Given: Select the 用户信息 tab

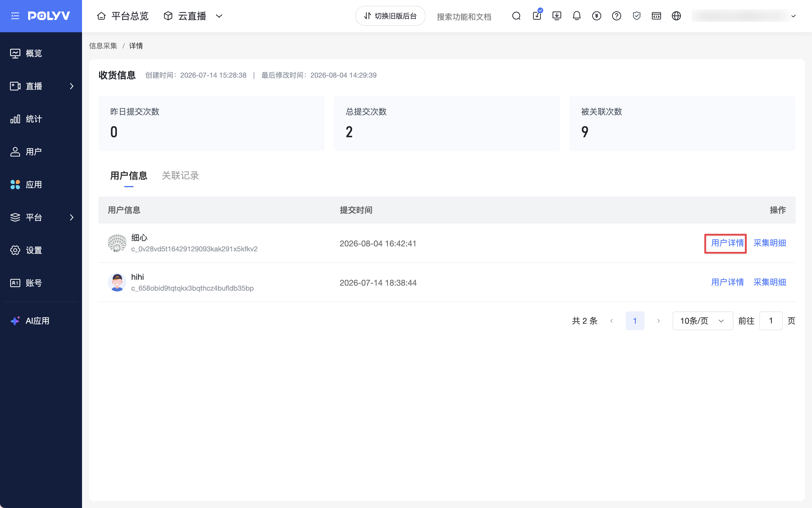Looking at the screenshot, I should coord(129,175).
